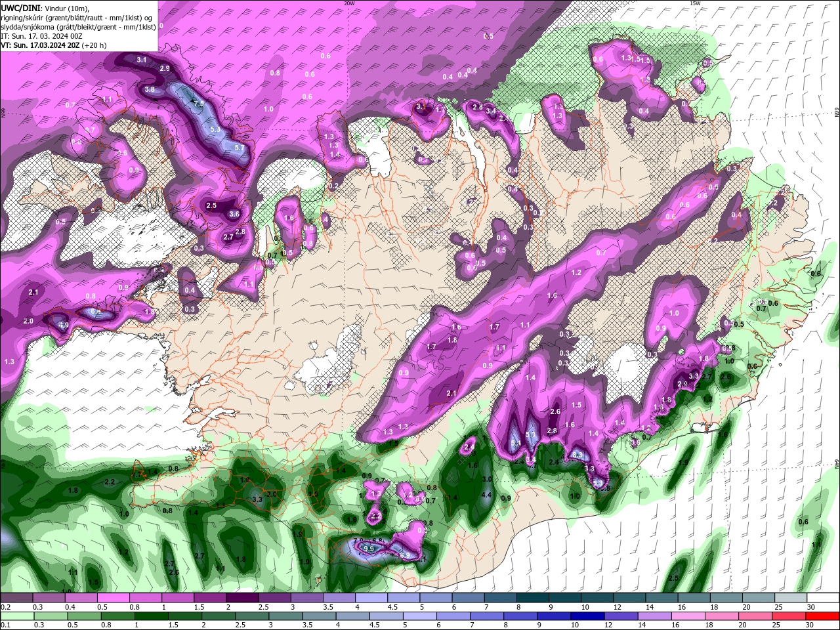Screen dimensions: 840x630
Task: Click the 6.9 value near the south coast
Action: (x=405, y=555)
